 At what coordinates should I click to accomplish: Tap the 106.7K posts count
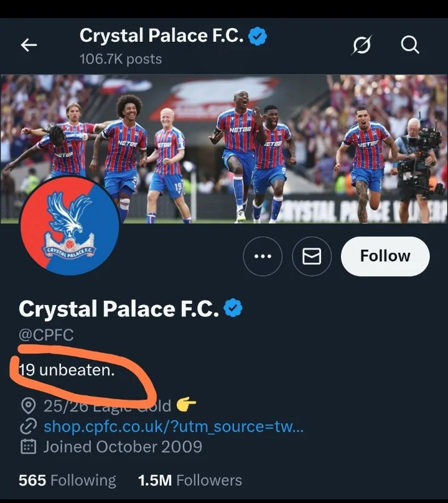pyautogui.click(x=121, y=59)
